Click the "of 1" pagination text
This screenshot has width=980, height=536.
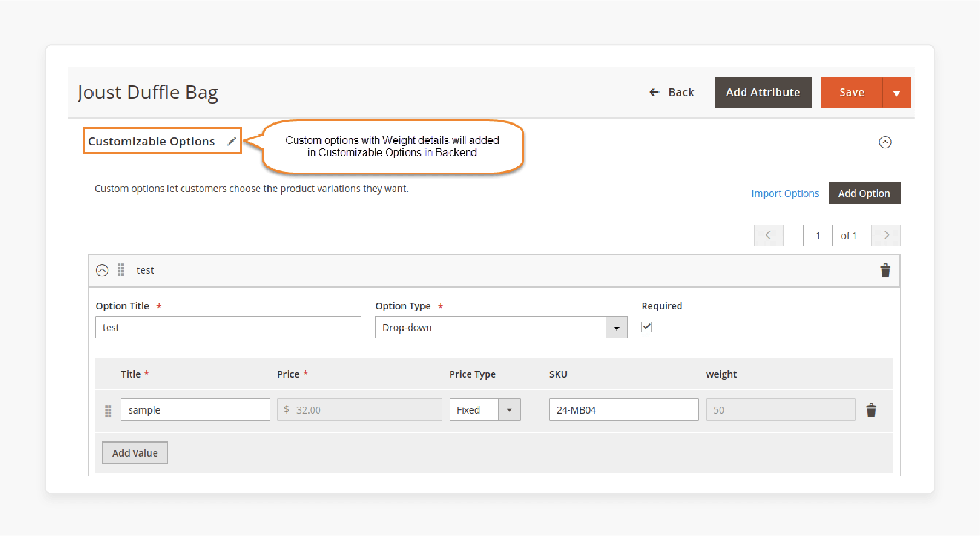coord(848,236)
